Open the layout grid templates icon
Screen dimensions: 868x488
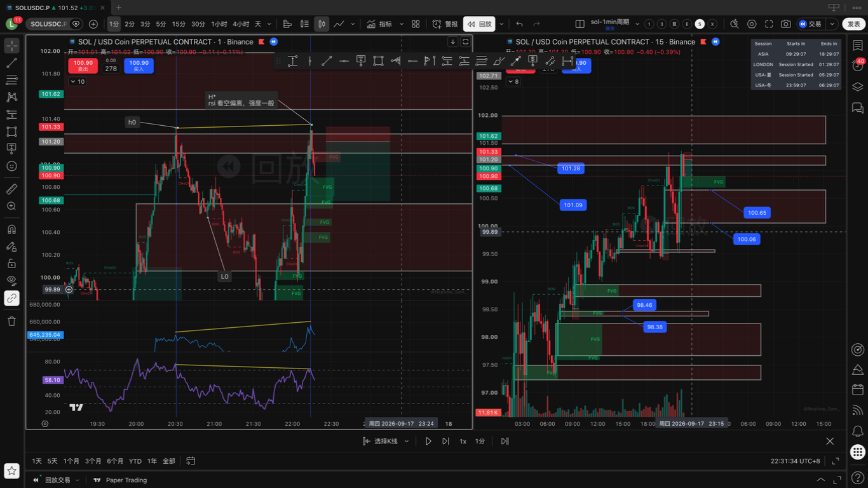click(416, 24)
